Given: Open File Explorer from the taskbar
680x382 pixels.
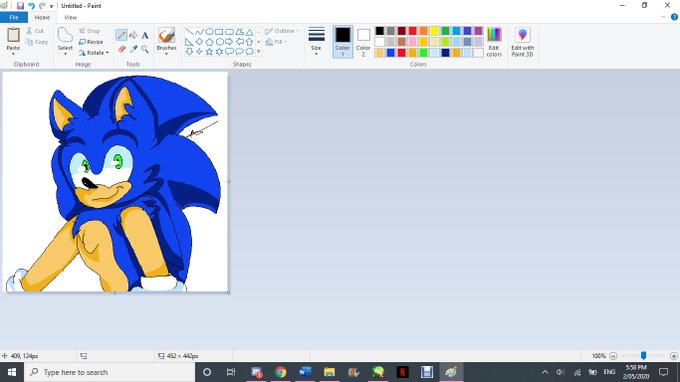Looking at the screenshot, I should [329, 372].
